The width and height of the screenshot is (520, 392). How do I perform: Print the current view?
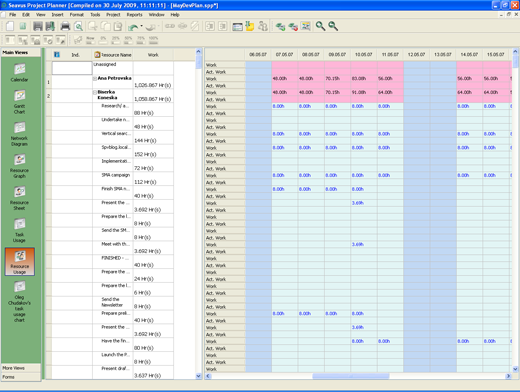(65, 26)
